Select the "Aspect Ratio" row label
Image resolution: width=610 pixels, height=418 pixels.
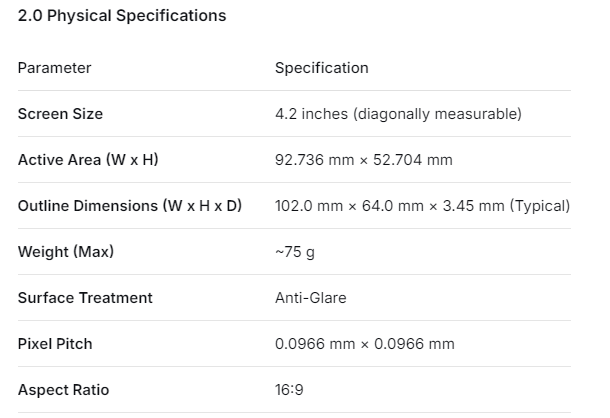(x=63, y=390)
